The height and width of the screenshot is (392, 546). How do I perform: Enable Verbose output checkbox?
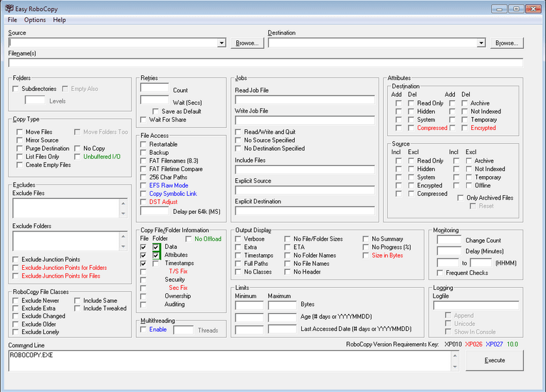pos(238,239)
